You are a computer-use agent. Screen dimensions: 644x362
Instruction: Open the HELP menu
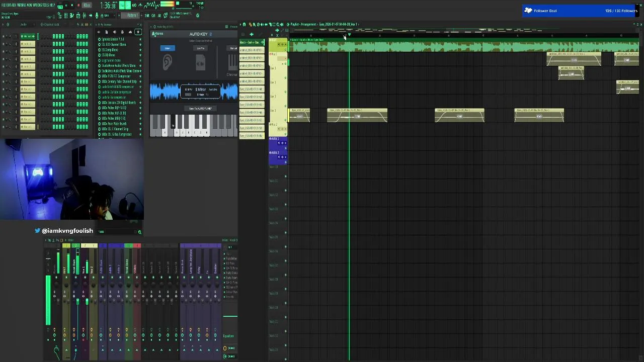pos(52,5)
